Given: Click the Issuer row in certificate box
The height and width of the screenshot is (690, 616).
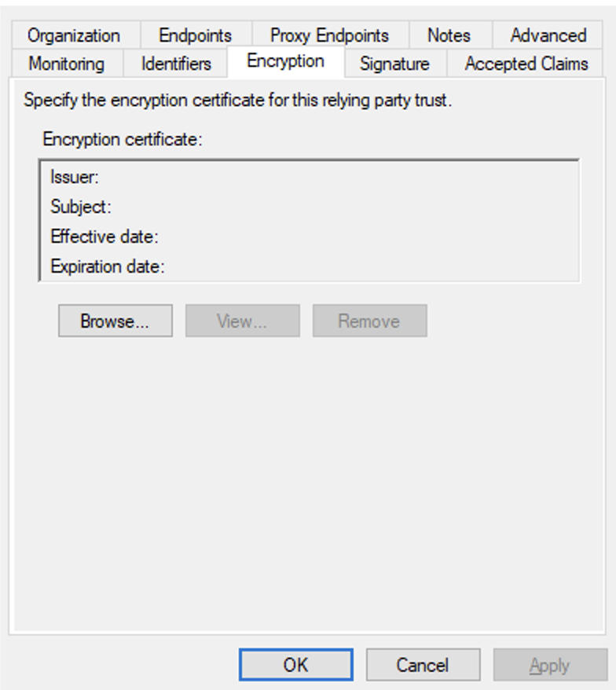Looking at the screenshot, I should click(x=75, y=177).
